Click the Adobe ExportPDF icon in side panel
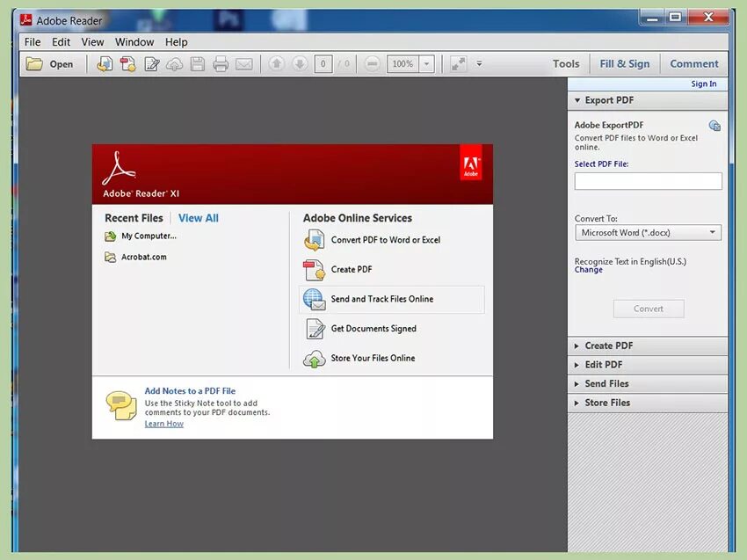The height and width of the screenshot is (560, 747). click(x=714, y=126)
